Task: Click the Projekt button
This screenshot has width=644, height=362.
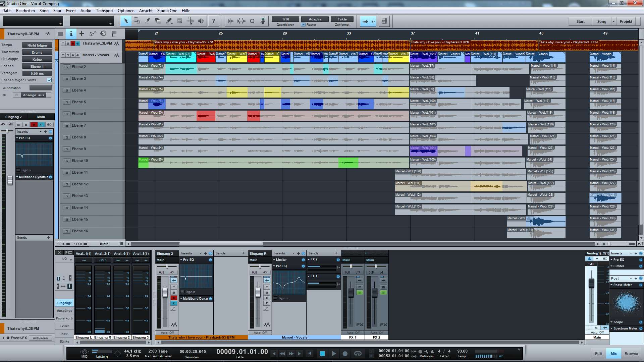Action: pos(626,21)
